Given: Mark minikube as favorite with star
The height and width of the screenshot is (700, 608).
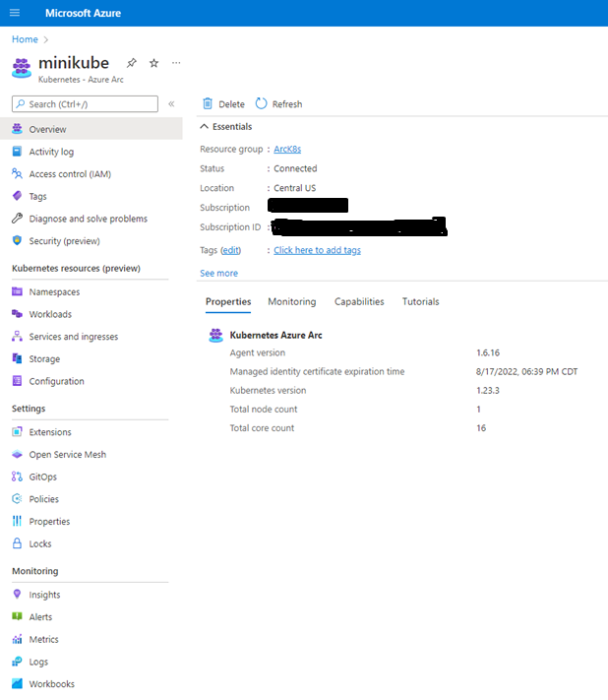Looking at the screenshot, I should tap(153, 63).
